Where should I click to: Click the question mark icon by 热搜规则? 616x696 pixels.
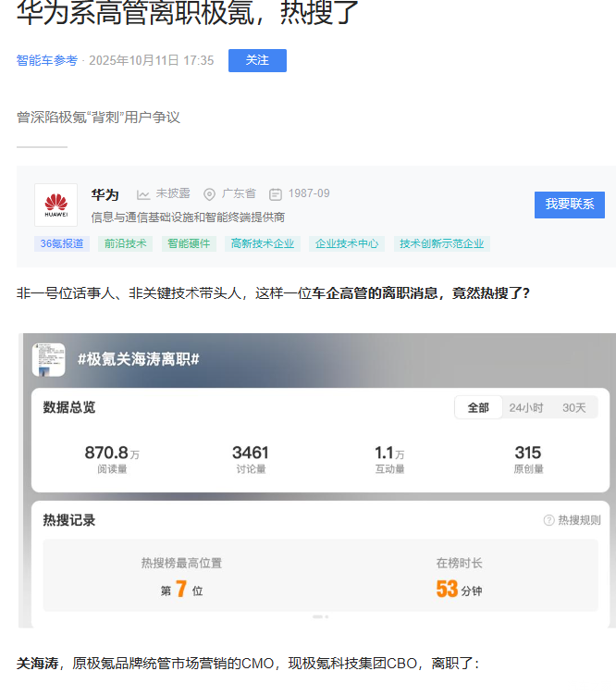click(549, 520)
